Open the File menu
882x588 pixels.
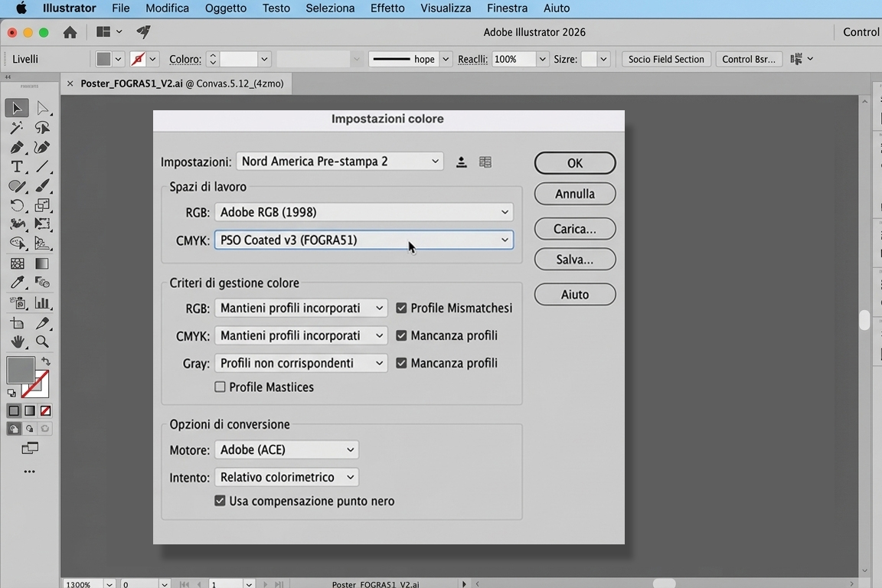(x=120, y=8)
